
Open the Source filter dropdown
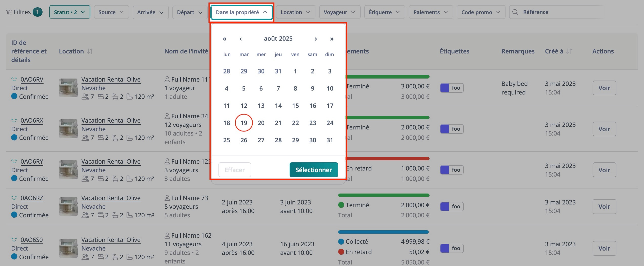[x=111, y=12]
